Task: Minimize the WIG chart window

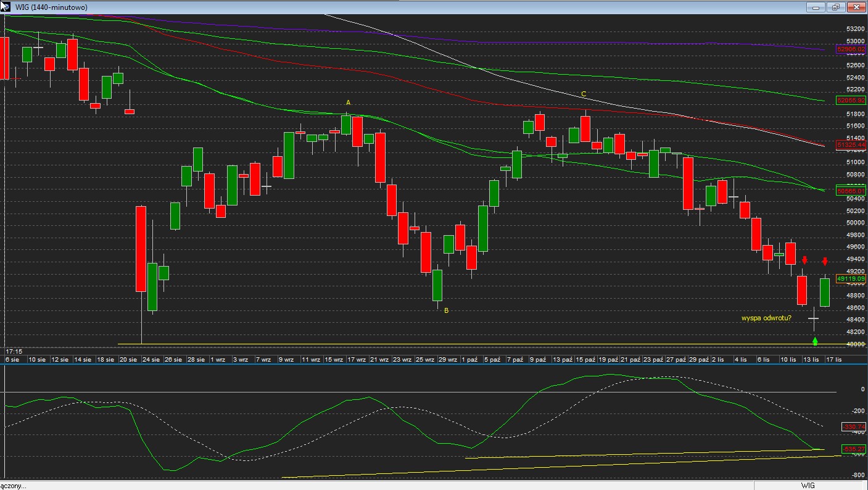Action: 816,7
